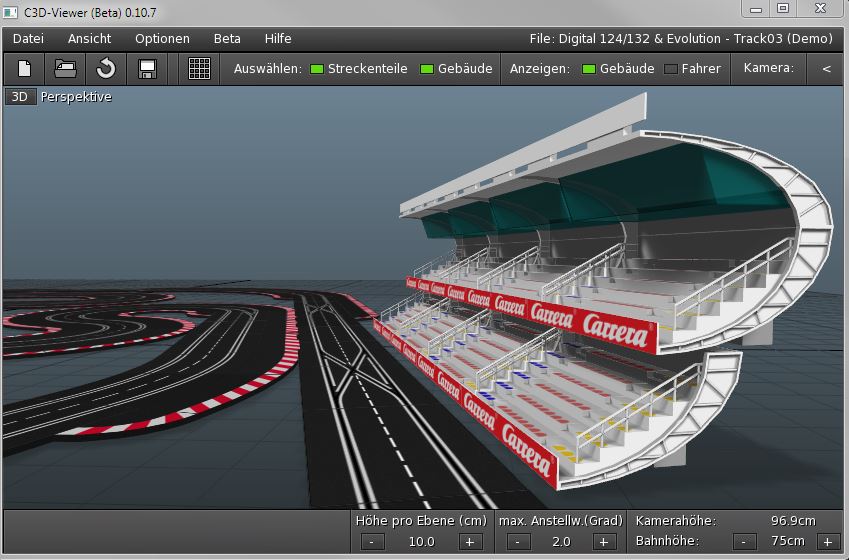Open the Optionen menu
The width and height of the screenshot is (849, 560).
pos(162,38)
